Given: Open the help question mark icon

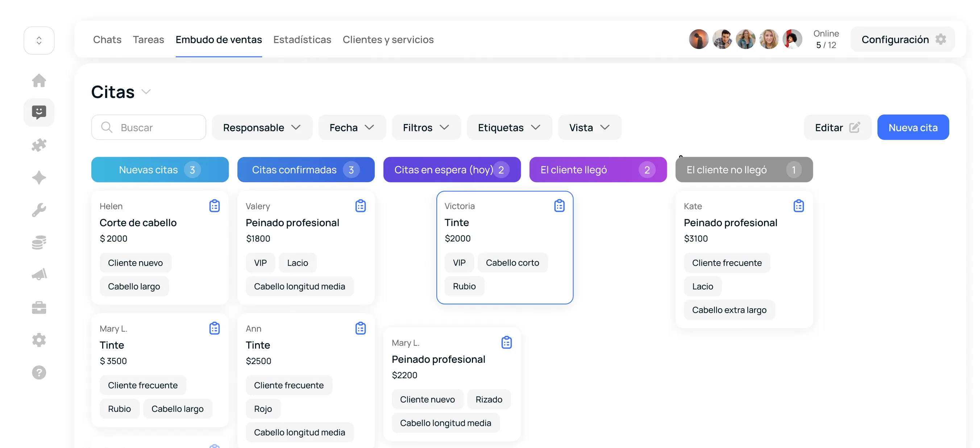Looking at the screenshot, I should (39, 372).
